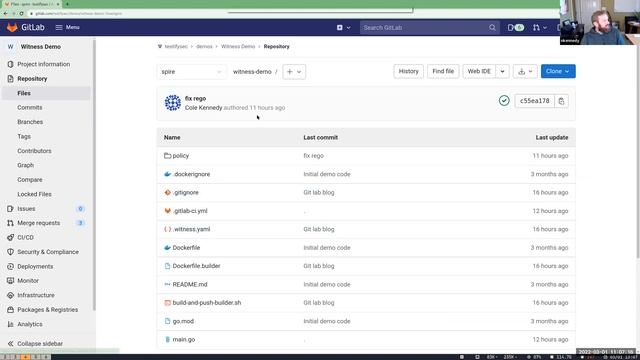Click commit hash c55ea178
This screenshot has width=640, height=360.
[x=535, y=101]
